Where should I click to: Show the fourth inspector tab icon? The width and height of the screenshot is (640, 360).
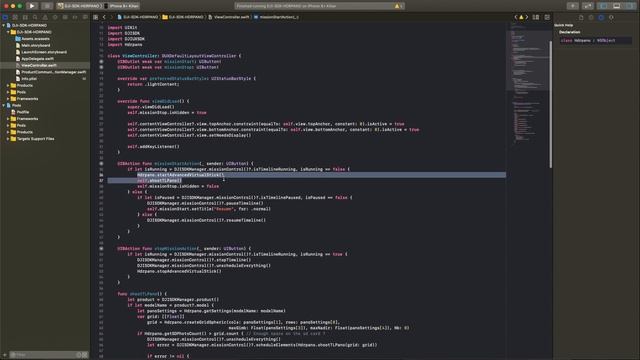point(611,17)
